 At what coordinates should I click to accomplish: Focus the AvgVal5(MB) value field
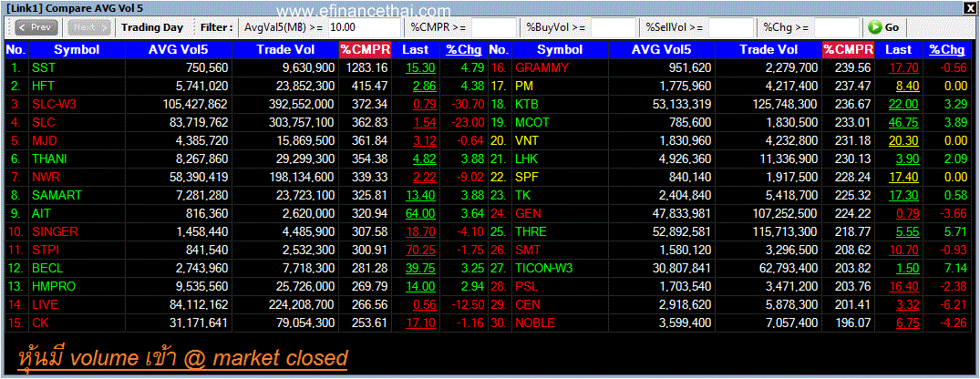(365, 27)
